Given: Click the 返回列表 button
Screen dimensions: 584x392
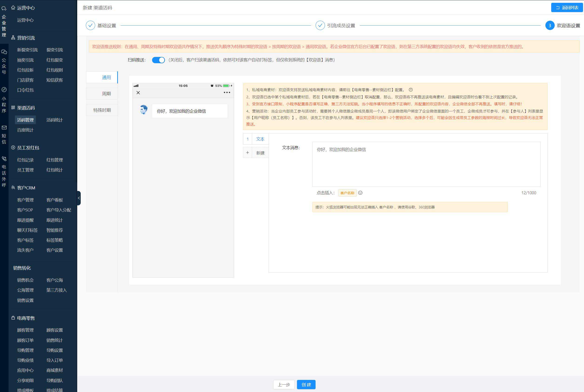Looking at the screenshot, I should [567, 7].
